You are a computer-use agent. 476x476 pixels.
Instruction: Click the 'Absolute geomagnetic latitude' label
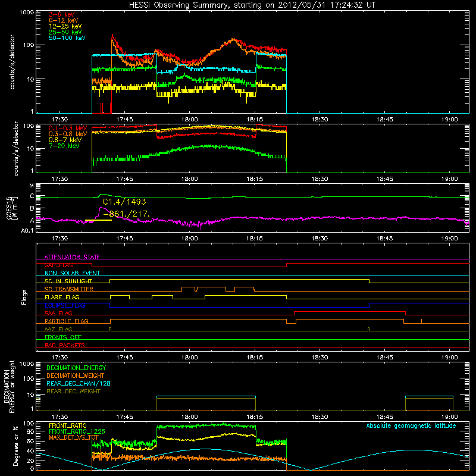click(411, 426)
